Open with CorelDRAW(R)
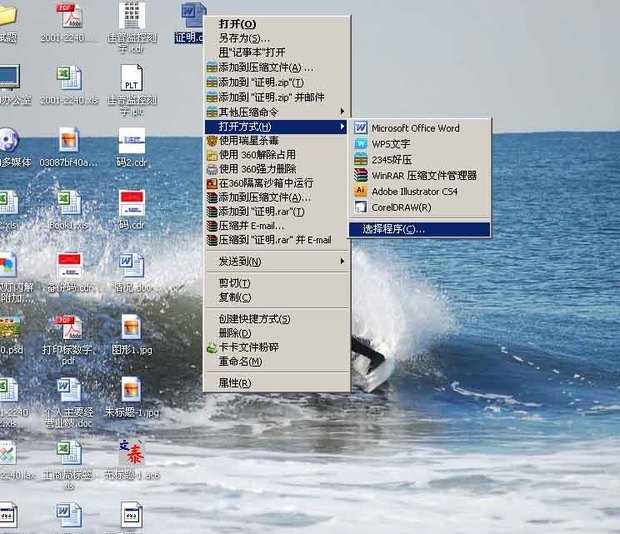620x534 pixels. point(420,207)
